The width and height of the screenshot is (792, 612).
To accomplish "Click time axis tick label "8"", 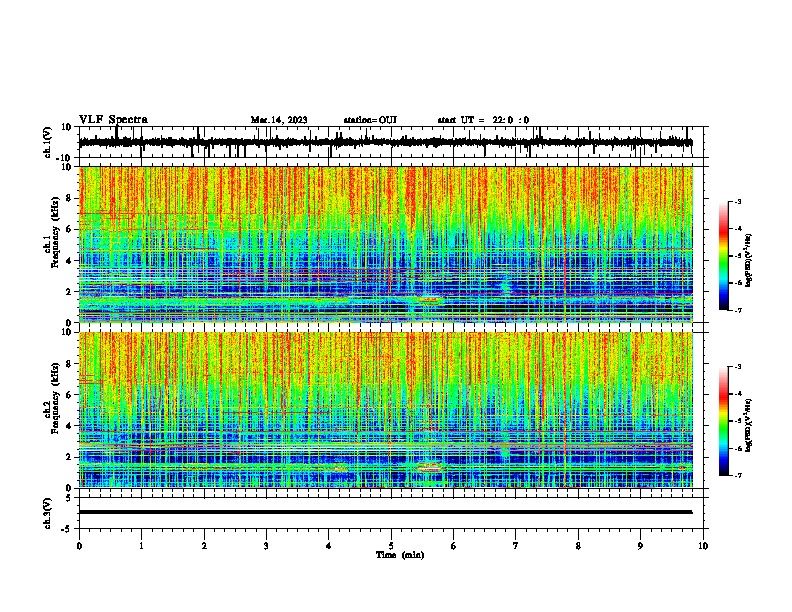I will 578,546.
